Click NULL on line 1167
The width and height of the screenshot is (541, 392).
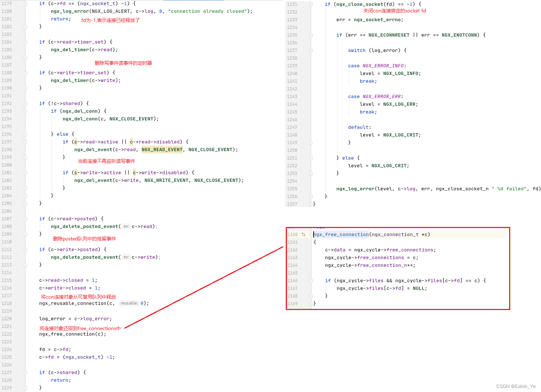pos(418,288)
